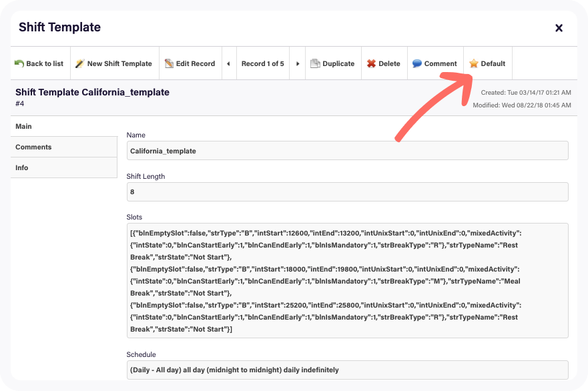The height and width of the screenshot is (391, 588).
Task: Go to previous record with left arrow
Action: pos(228,64)
